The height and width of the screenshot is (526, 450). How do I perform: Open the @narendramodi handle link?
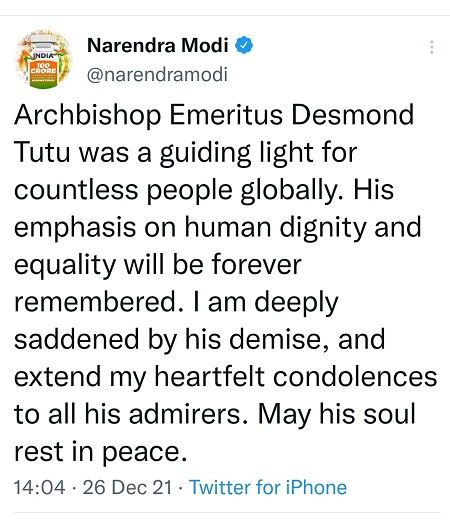[x=157, y=74]
